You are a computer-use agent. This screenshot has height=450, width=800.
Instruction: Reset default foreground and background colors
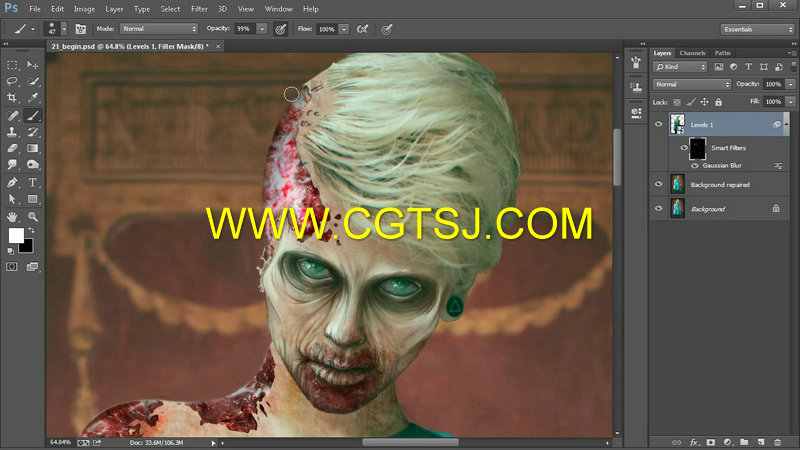coord(11,251)
